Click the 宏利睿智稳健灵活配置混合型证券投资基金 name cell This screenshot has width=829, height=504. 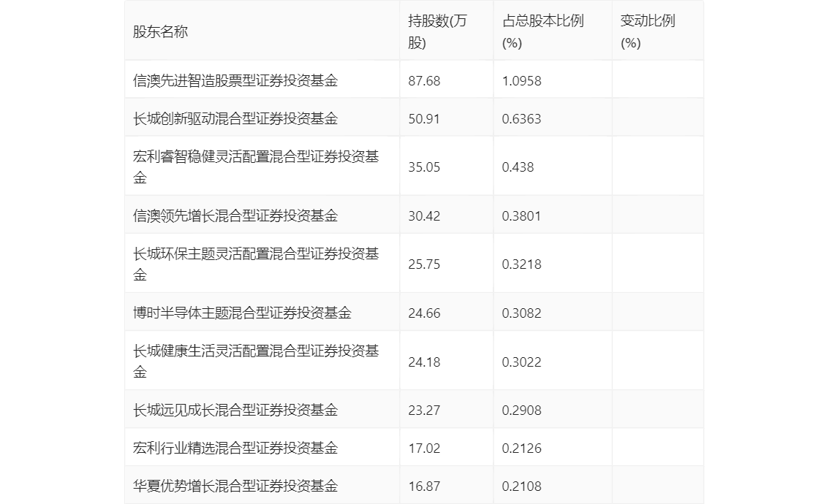[262, 167]
